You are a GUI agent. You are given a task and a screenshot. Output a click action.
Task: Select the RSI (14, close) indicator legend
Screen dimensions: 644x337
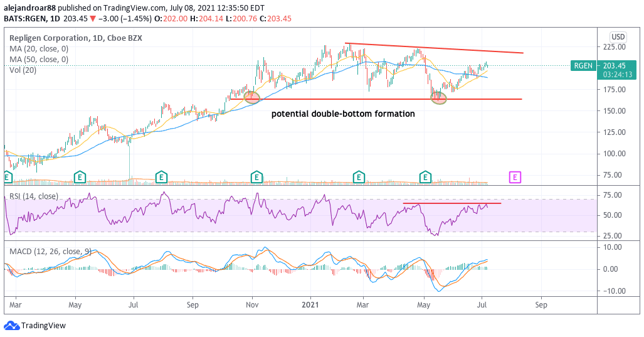pyautogui.click(x=34, y=196)
